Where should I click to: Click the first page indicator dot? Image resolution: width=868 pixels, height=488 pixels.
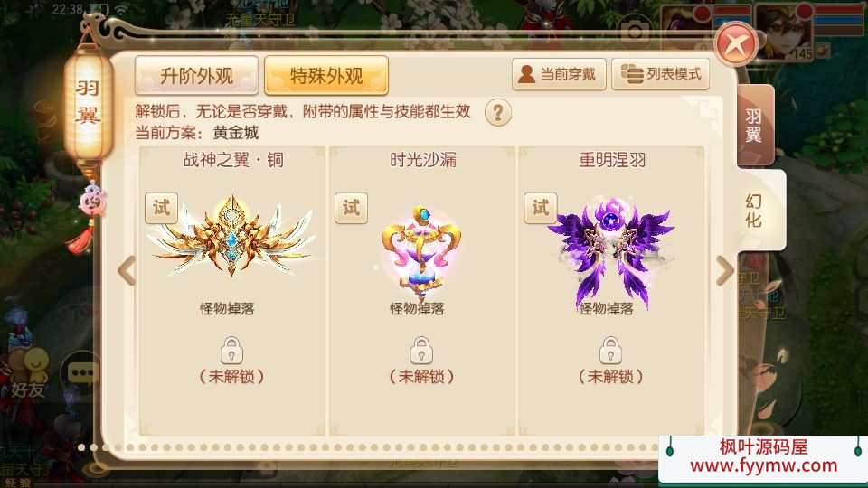point(81,447)
